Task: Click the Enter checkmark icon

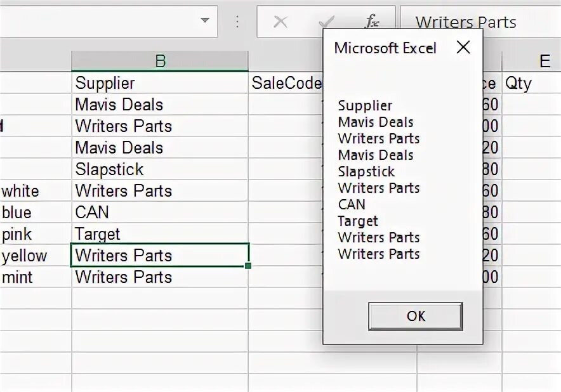Action: [326, 22]
